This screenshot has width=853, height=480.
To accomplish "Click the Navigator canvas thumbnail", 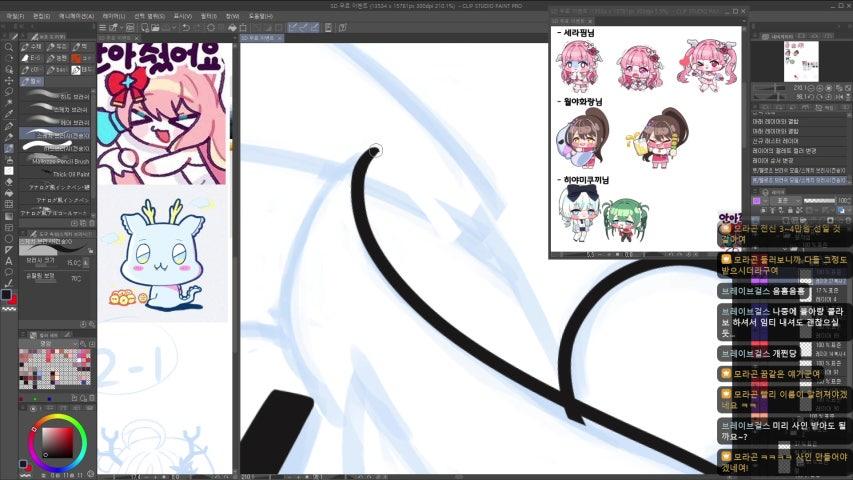I will (x=801, y=61).
